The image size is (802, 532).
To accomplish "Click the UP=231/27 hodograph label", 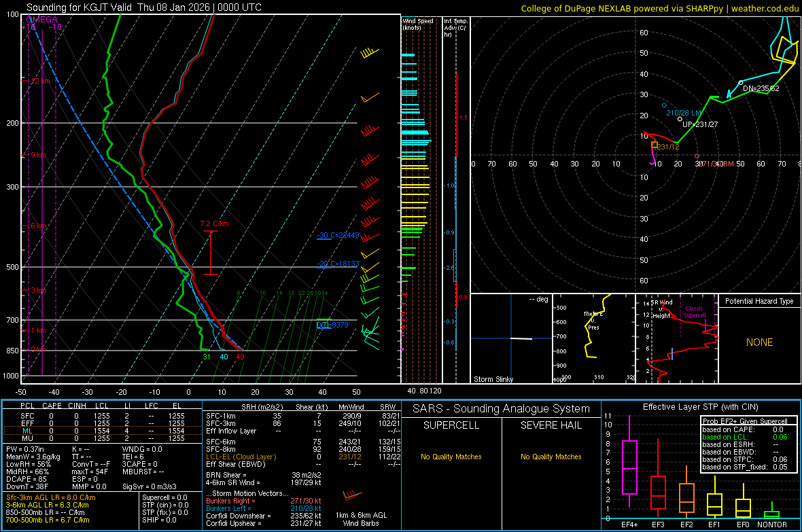I will tap(699, 124).
